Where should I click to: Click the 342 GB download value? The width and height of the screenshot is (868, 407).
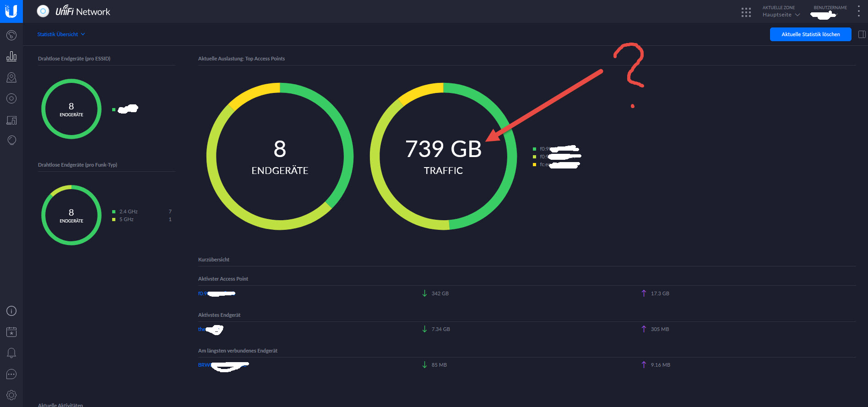pyautogui.click(x=440, y=293)
